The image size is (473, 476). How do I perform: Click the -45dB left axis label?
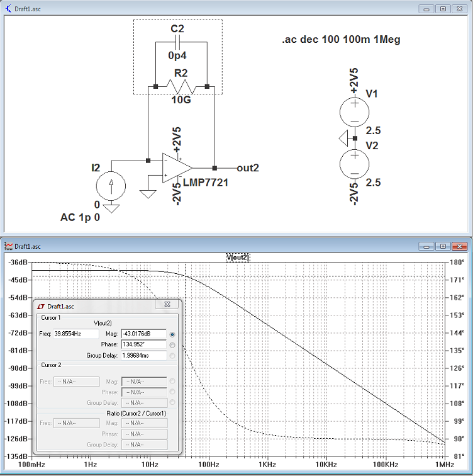pos(18,280)
